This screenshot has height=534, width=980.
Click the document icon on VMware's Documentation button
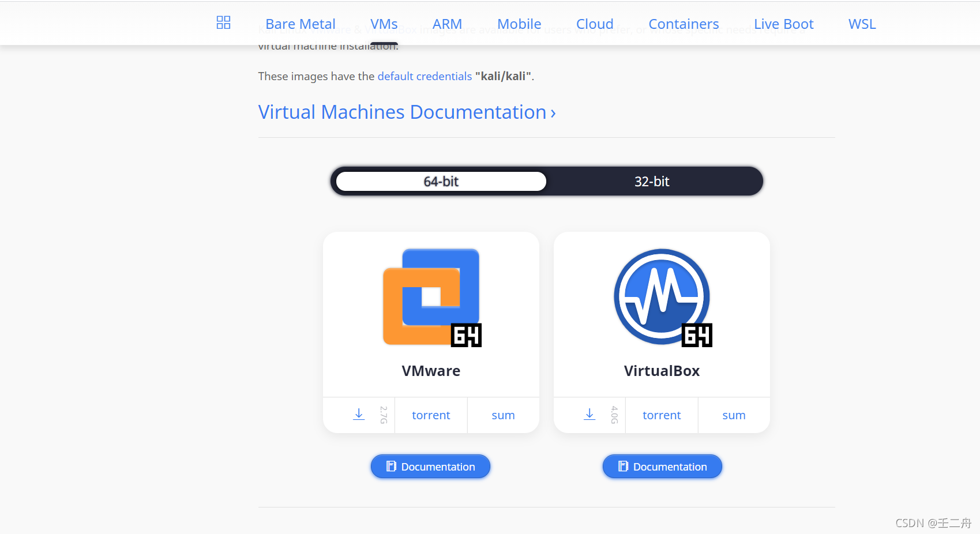tap(392, 466)
